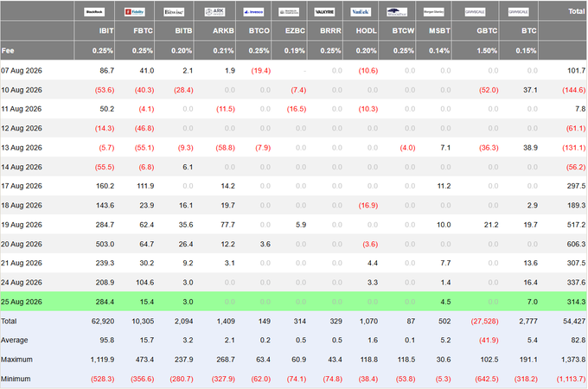Click the (144.6) total for 10 Aug
The width and height of the screenshot is (588, 389).
(574, 90)
